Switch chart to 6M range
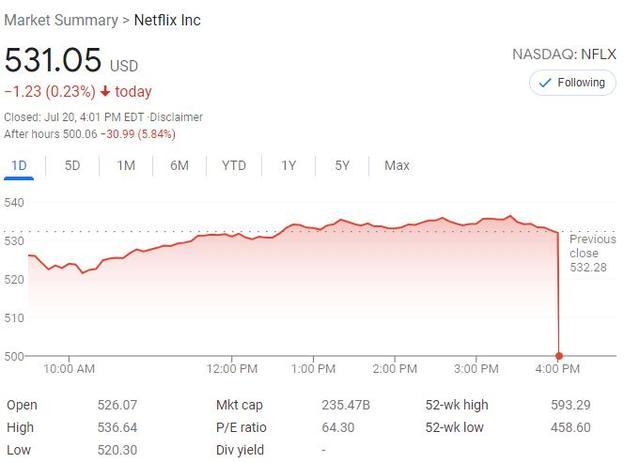The image size is (640, 463). 179,166
